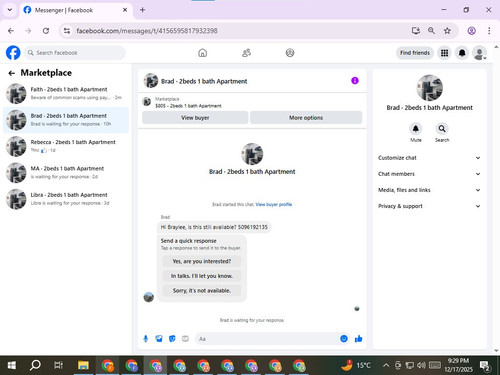
Task: Open the account profile avatar menu
Action: pos(479,53)
